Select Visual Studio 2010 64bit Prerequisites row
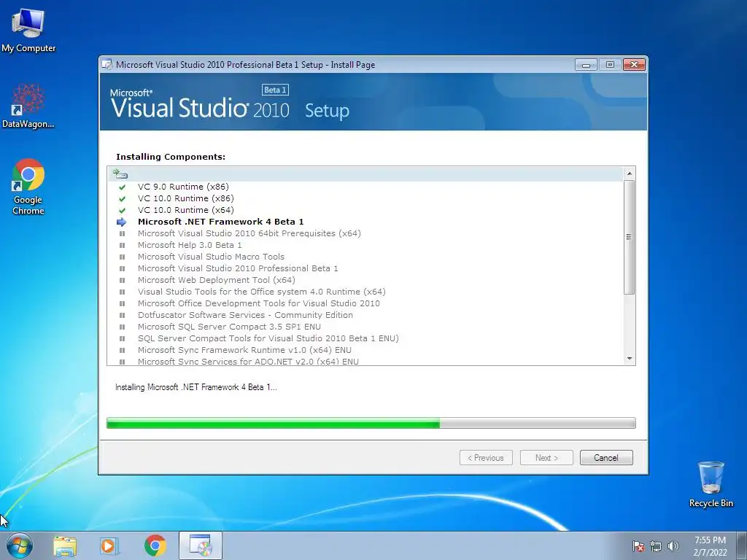 (x=249, y=233)
